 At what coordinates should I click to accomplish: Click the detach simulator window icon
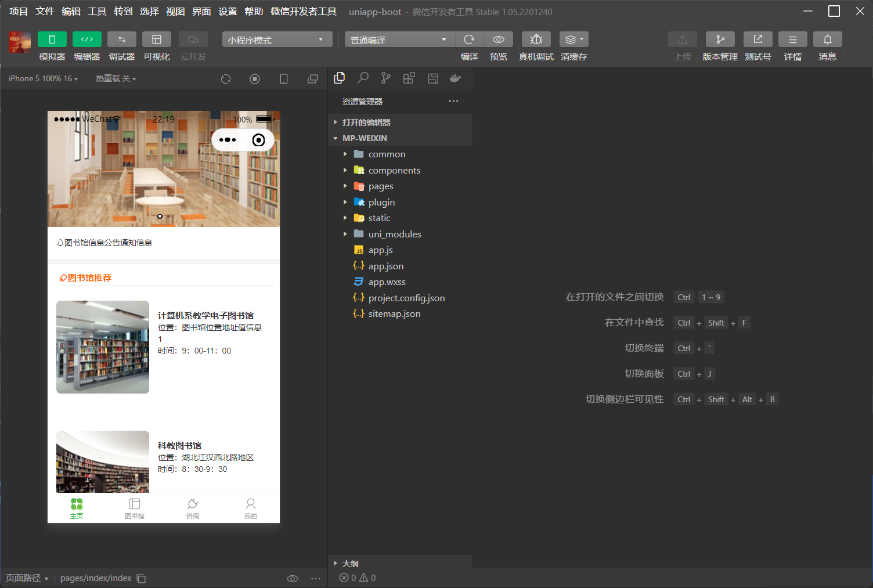click(x=313, y=79)
